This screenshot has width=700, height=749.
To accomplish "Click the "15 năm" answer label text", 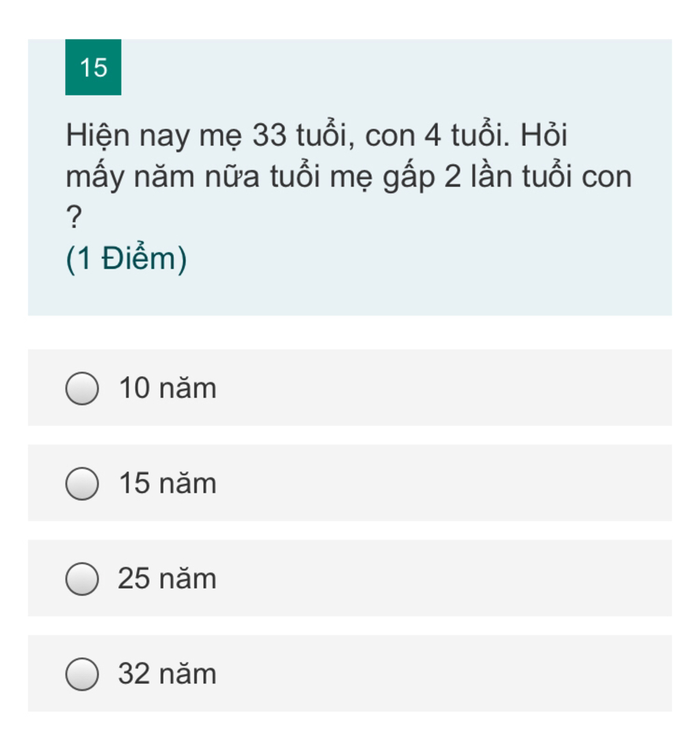I will 167,483.
